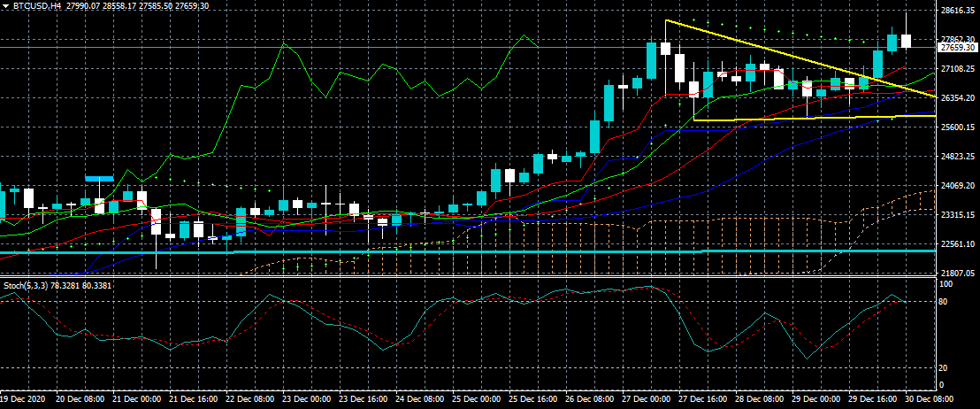
Task: Click the triangle arrow beside BTCUSD,H4
Action: (x=5, y=5)
